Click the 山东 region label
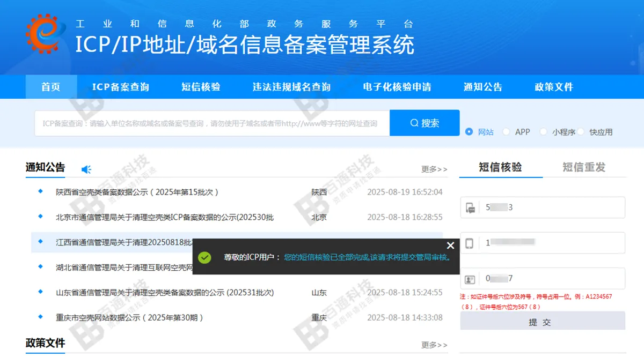The width and height of the screenshot is (644, 357). click(319, 293)
